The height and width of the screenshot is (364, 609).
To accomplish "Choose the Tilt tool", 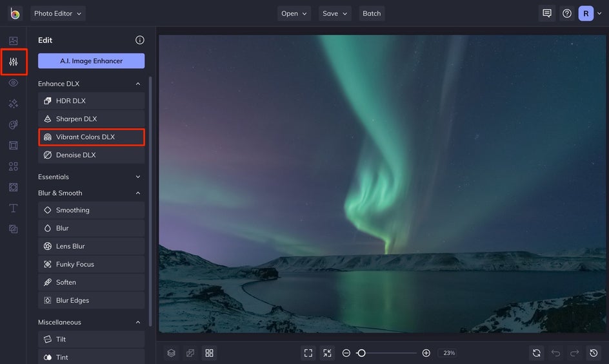I will point(91,339).
